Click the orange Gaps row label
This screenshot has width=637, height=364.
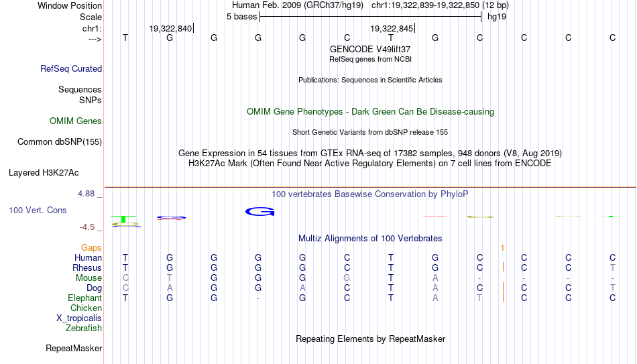point(91,248)
